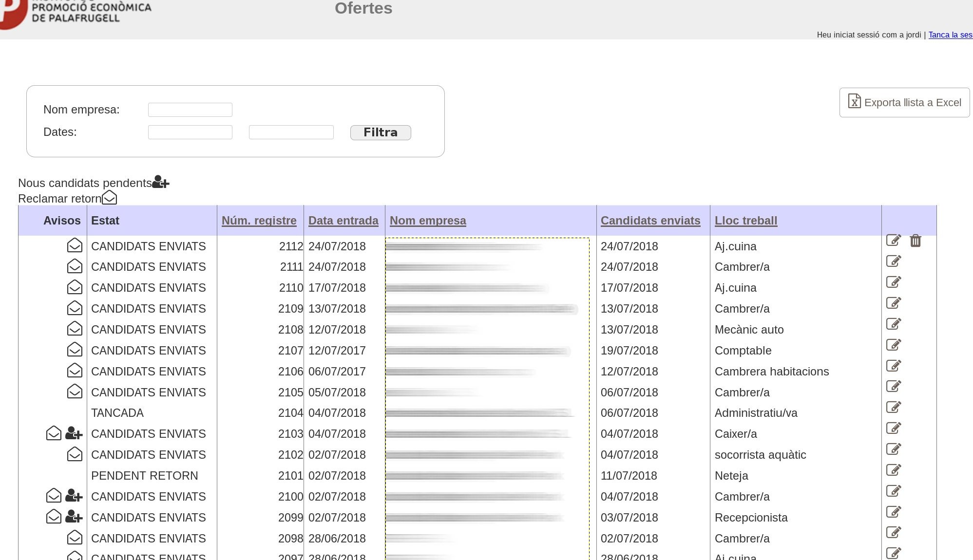Sort by Candidats enviats header

pyautogui.click(x=650, y=221)
